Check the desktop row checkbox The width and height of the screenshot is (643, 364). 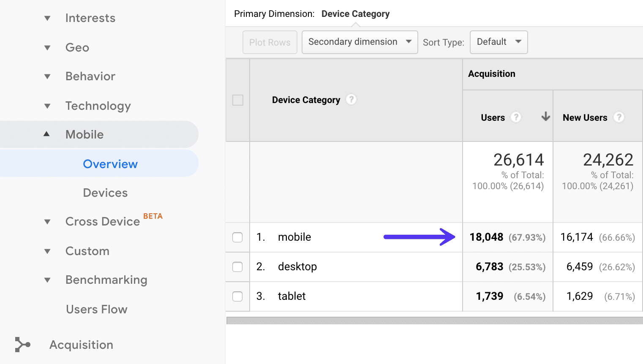(x=237, y=266)
